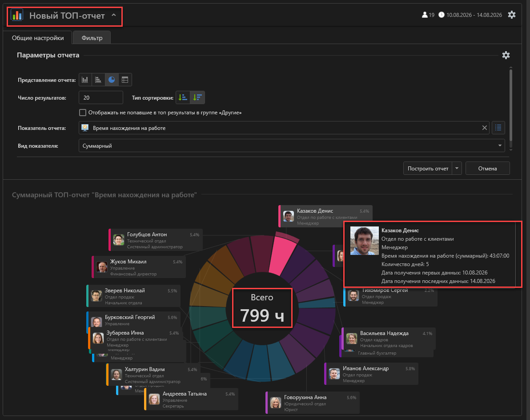Clear the Показатель отчета field with X
Viewport: 530px width, 420px height.
(484, 128)
